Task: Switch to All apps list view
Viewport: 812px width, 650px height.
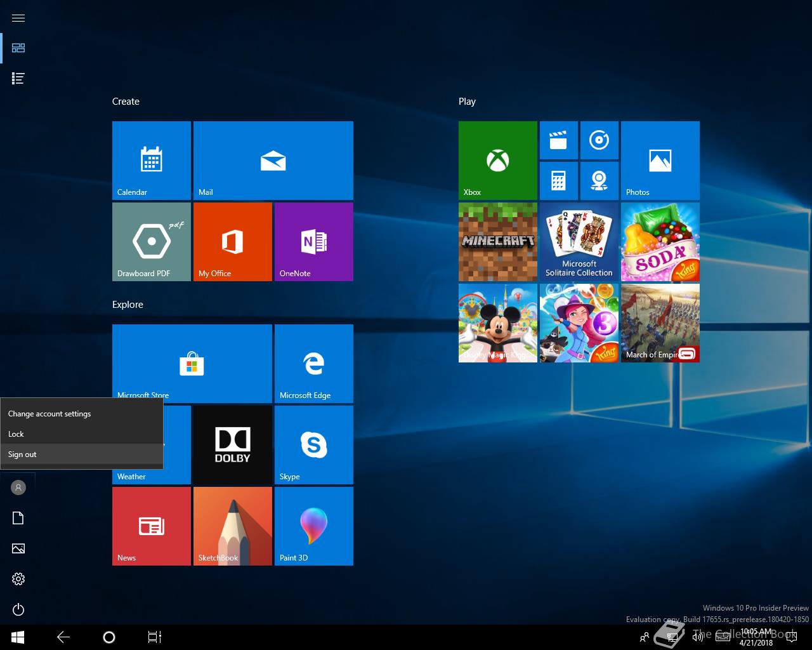Action: (18, 78)
